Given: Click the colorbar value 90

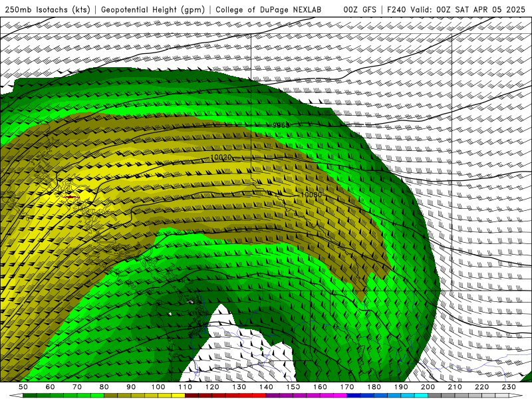Looking at the screenshot, I should click(x=131, y=387).
